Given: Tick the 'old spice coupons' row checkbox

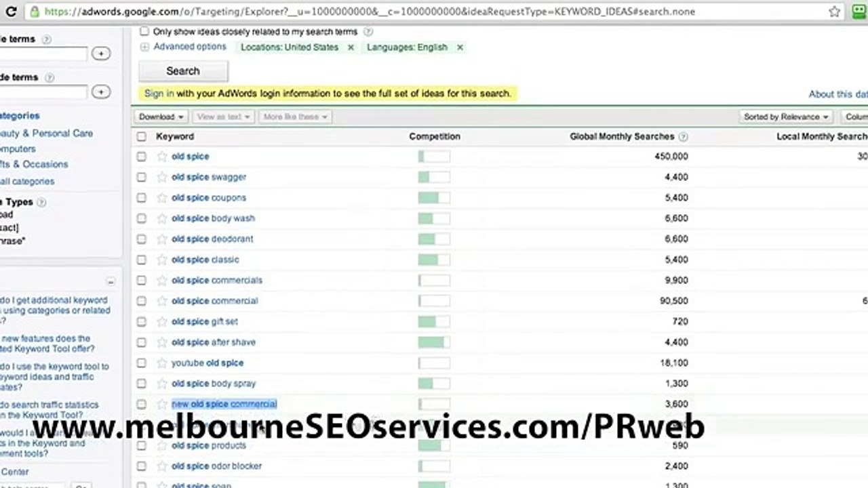Looking at the screenshot, I should pos(141,198).
